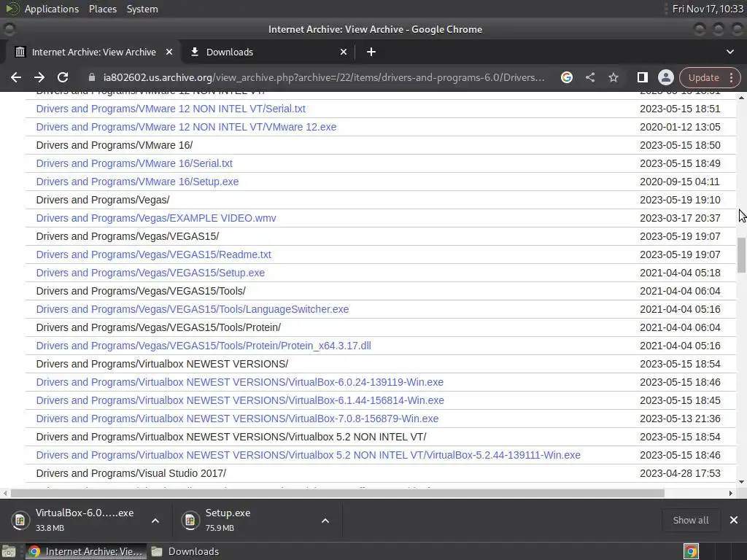Image resolution: width=747 pixels, height=560 pixels.
Task: Open Chrome three-dot menu beside Update
Action: pos(731,77)
